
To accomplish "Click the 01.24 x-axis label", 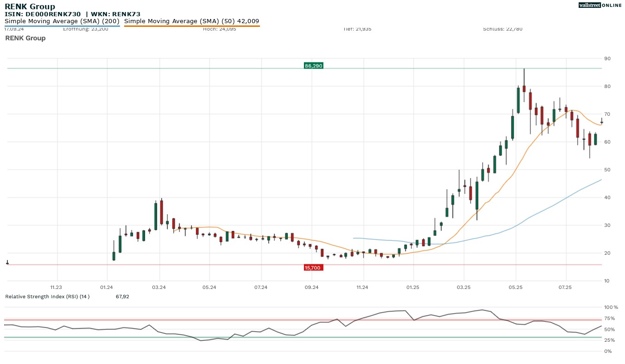I will tap(107, 288).
